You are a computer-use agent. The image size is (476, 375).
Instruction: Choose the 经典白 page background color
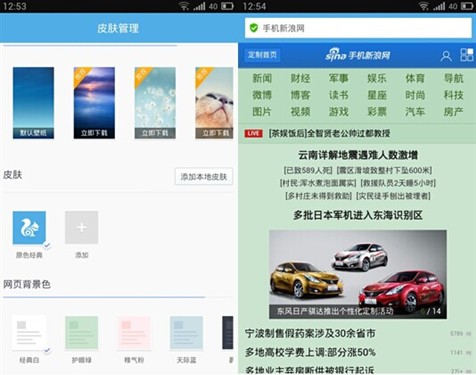(x=29, y=333)
